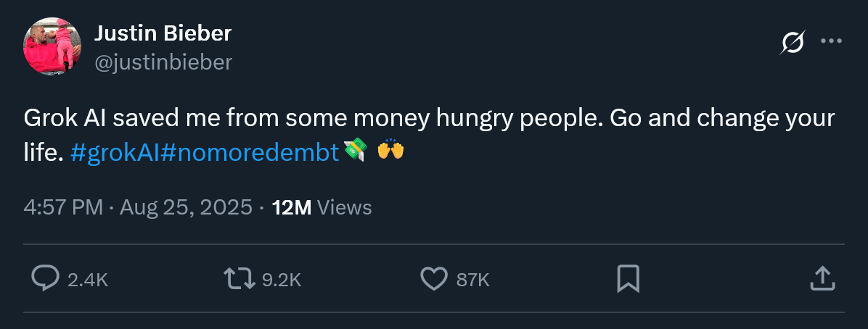The image size is (868, 329).
Task: Click the money-with-wings emoji
Action: pyautogui.click(x=355, y=151)
